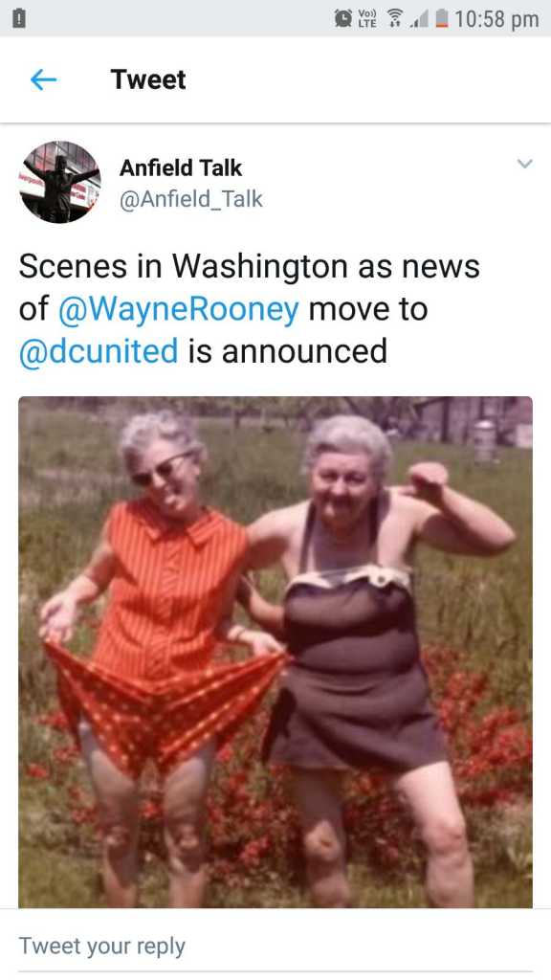The height and width of the screenshot is (980, 551).
Task: Tap the battery alert notification icon
Action: [x=19, y=19]
